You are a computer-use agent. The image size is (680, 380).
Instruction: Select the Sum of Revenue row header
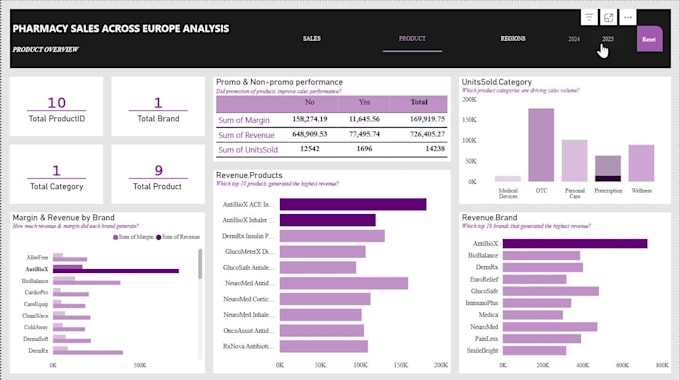(x=246, y=135)
